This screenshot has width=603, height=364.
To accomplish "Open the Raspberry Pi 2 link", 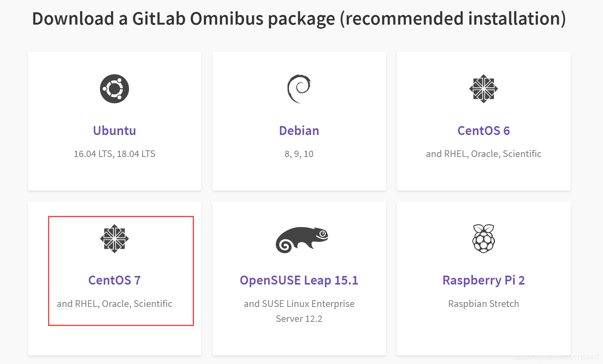I will coord(484,280).
